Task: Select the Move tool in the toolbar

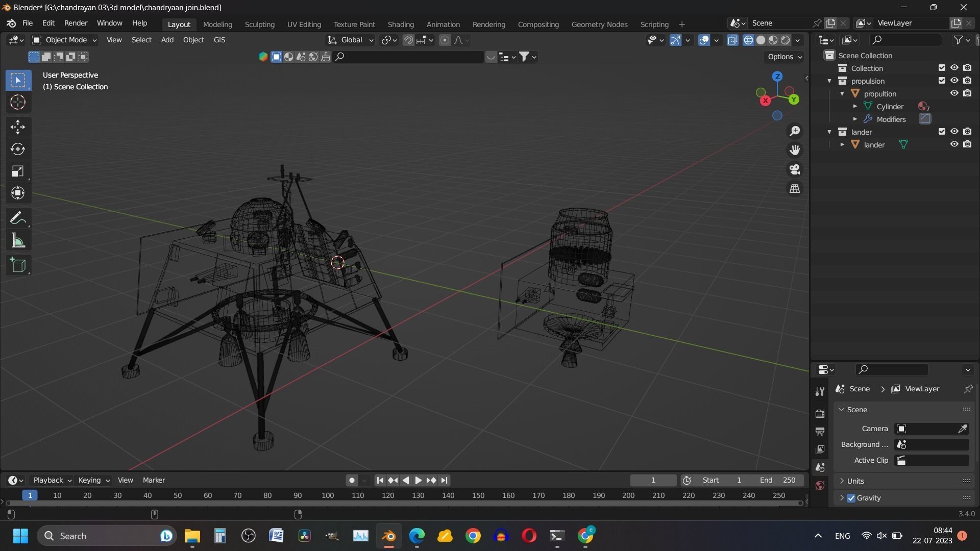Action: point(18,127)
